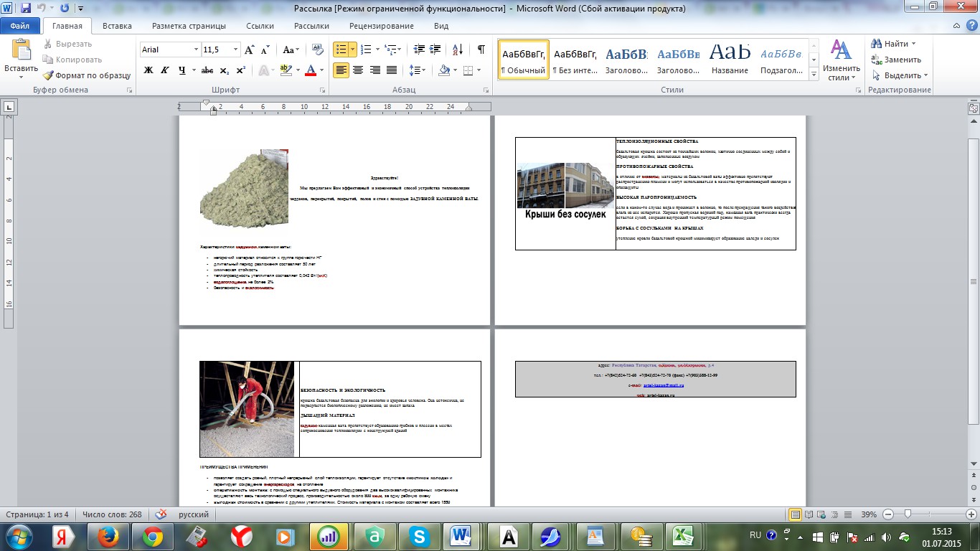Screen dimensions: 980x551
Task: Select the Название style in the gallery
Action: 730,59
